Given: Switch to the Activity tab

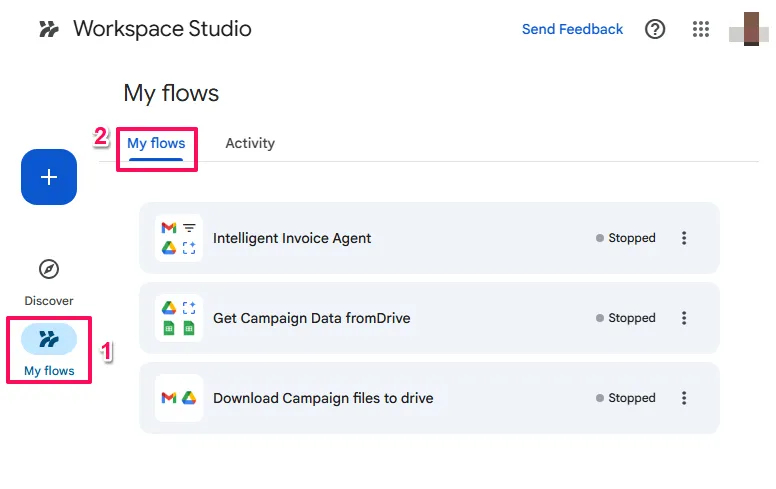Looking at the screenshot, I should click(x=250, y=143).
